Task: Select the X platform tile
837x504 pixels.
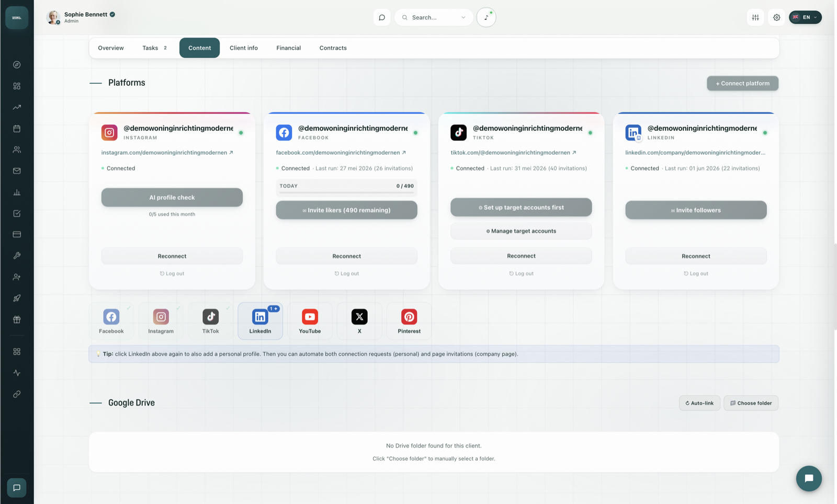Action: pyautogui.click(x=359, y=321)
